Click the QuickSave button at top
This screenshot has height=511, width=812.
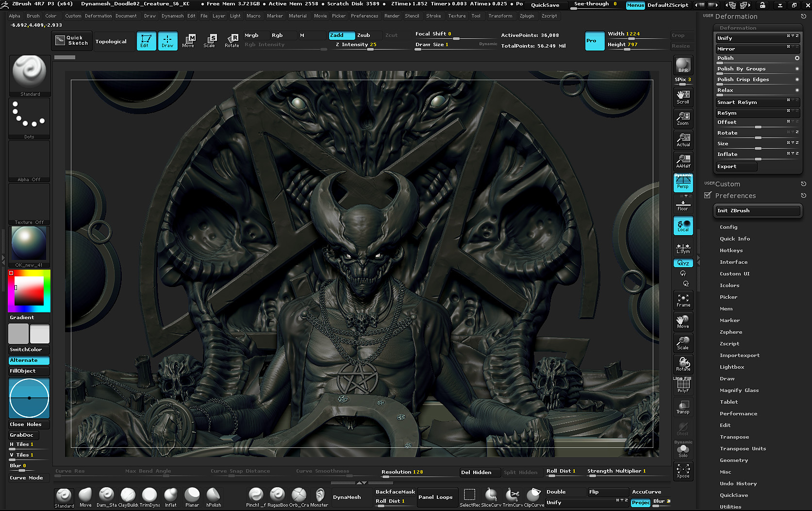(x=545, y=5)
